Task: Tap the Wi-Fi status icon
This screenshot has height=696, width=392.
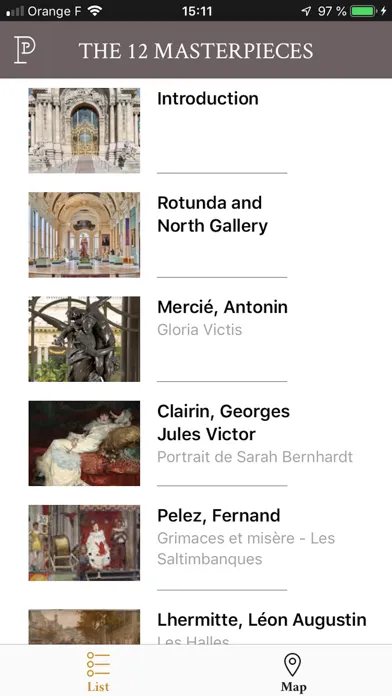Action: [95, 11]
